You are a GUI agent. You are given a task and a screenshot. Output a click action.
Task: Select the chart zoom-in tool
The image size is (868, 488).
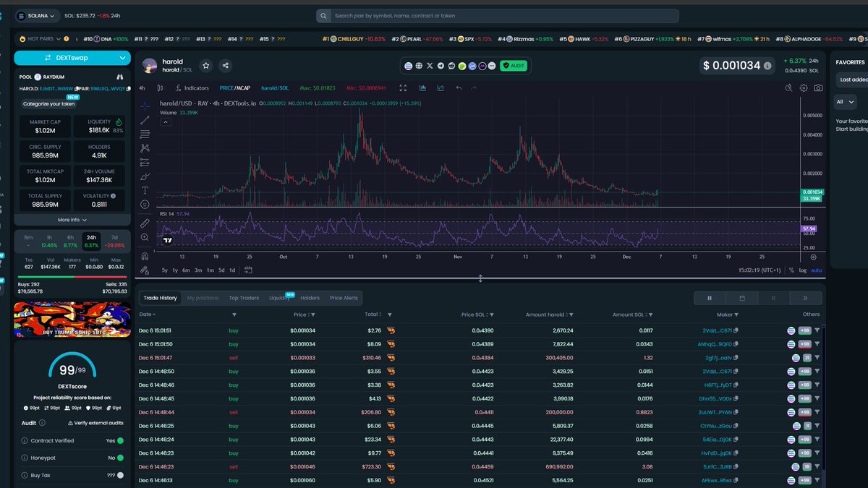[x=145, y=237]
